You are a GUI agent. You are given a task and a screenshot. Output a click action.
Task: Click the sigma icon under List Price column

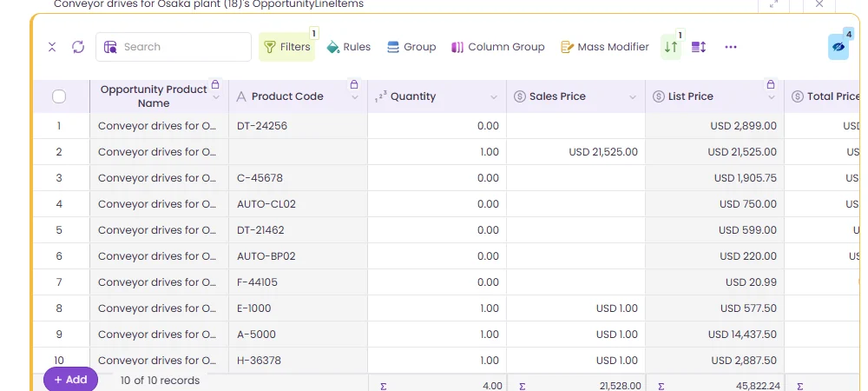coord(661,386)
